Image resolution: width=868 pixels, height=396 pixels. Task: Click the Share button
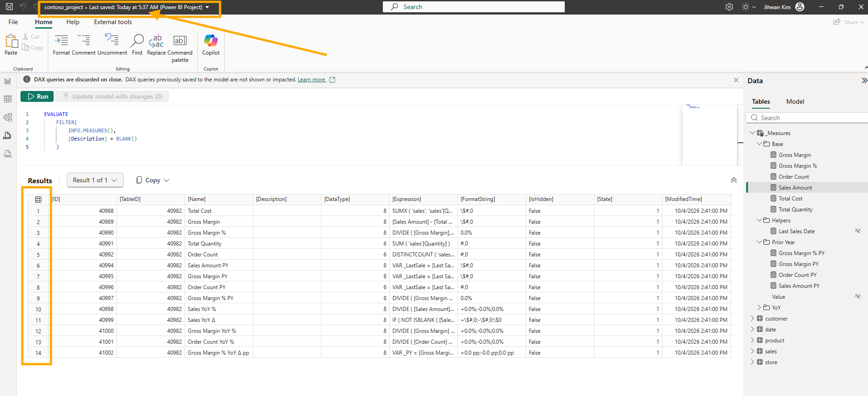[848, 22]
